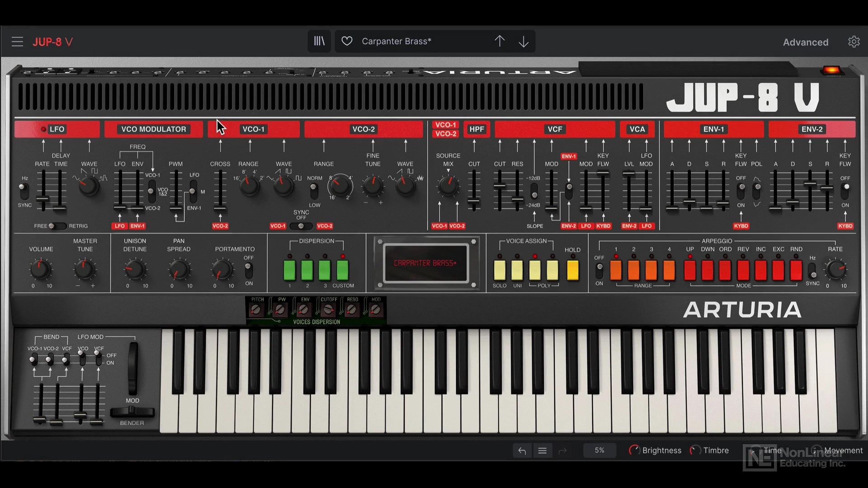Turn the voices dispersion CUTOFF trimmer
868x488 pixels.
click(x=329, y=310)
